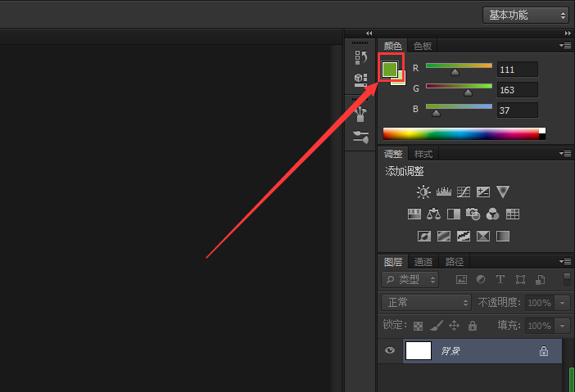Viewport: 575px width, 392px height.
Task: Click the green foreground color swatch
Action: tap(389, 70)
